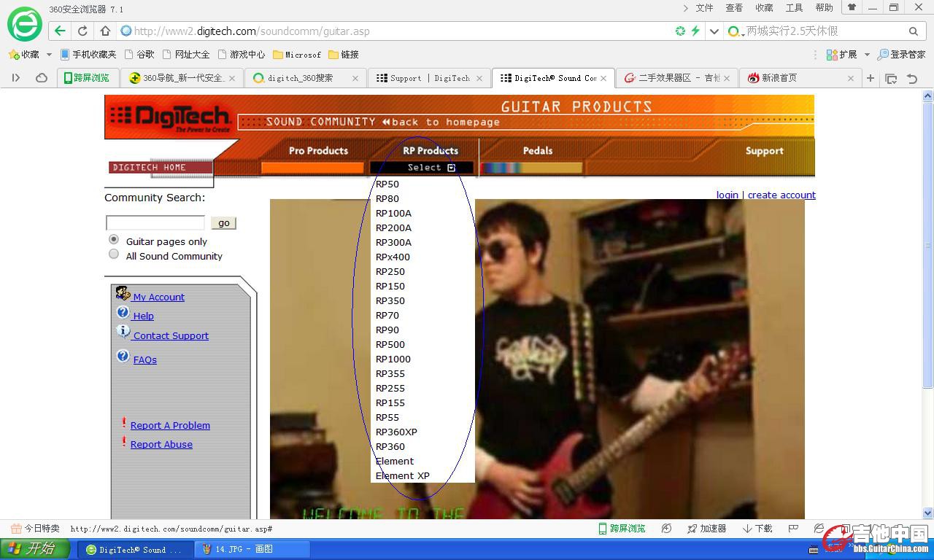This screenshot has height=560, width=934.
Task: Click the home icon in toolbar
Action: click(x=105, y=31)
